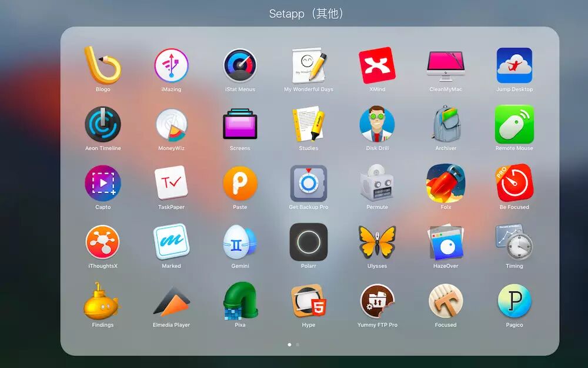
Task: Open the Polarr app
Action: [x=309, y=242]
